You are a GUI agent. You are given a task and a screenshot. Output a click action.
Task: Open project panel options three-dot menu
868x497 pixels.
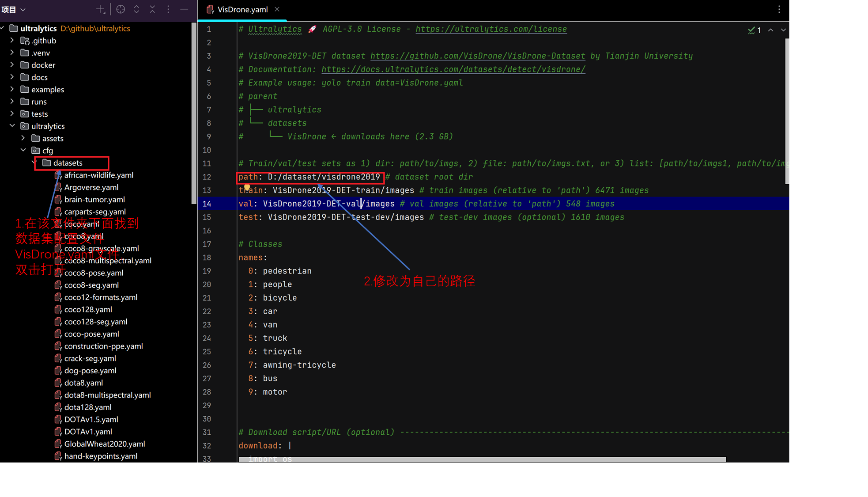168,9
